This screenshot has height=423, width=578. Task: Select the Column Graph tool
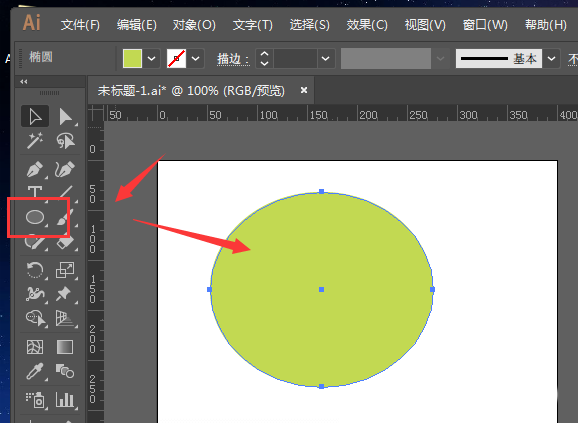(65, 400)
